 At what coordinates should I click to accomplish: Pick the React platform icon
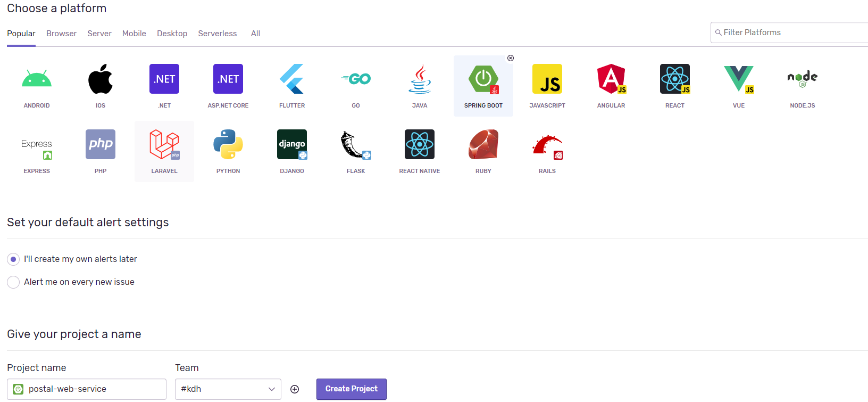tap(675, 79)
